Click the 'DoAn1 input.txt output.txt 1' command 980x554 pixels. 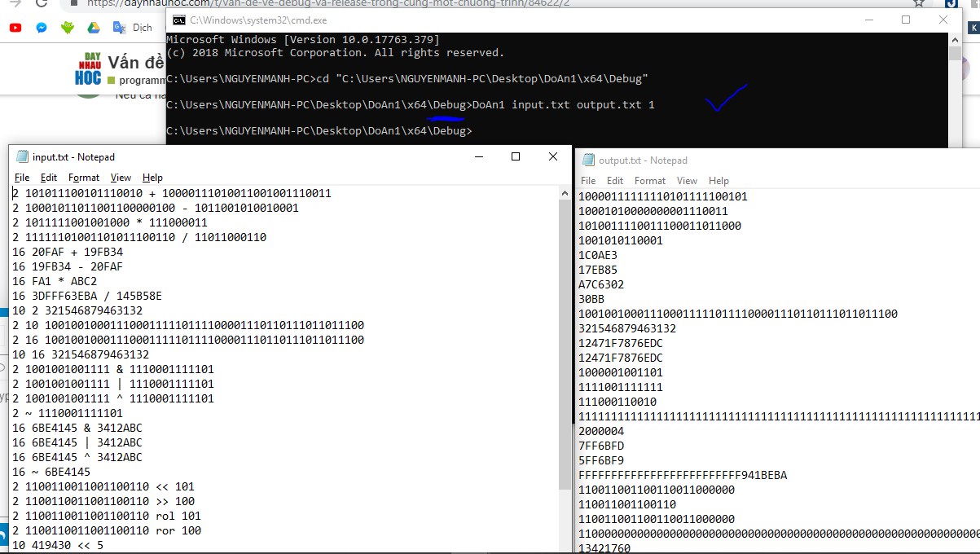pyautogui.click(x=563, y=105)
